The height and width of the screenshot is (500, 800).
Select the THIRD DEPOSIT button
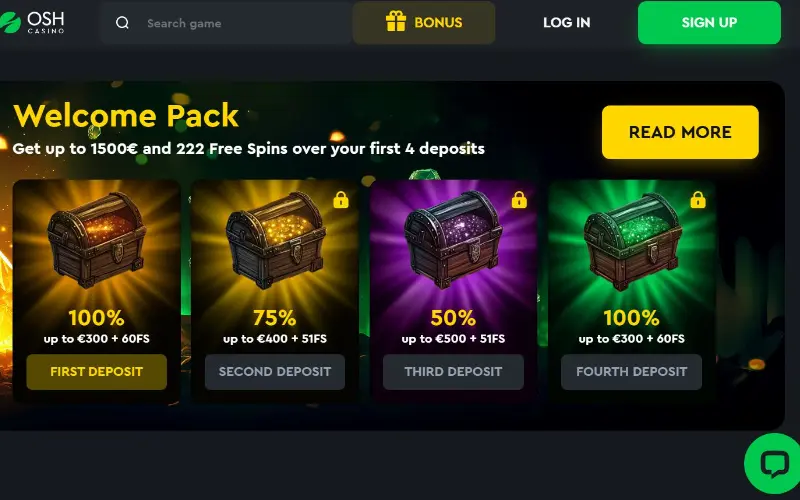(454, 372)
